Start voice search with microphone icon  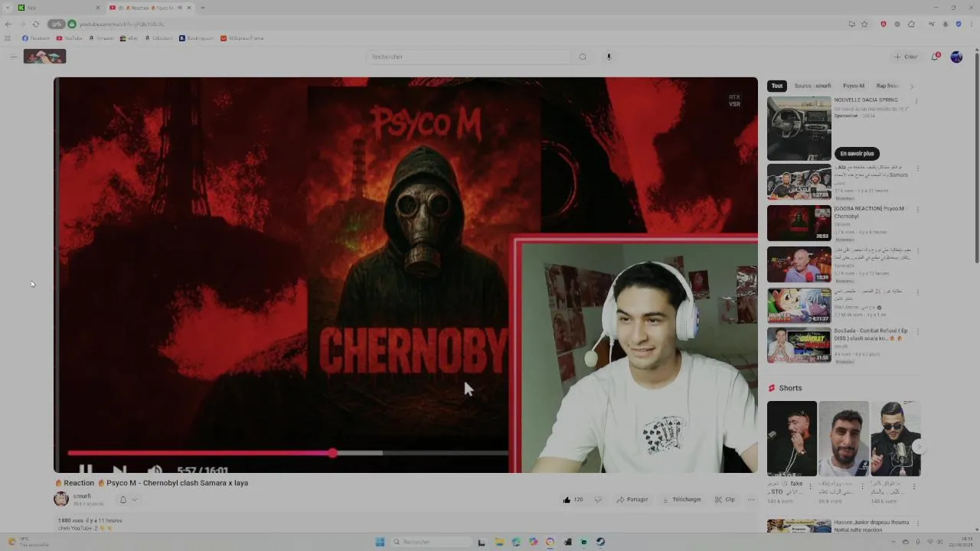click(x=609, y=57)
